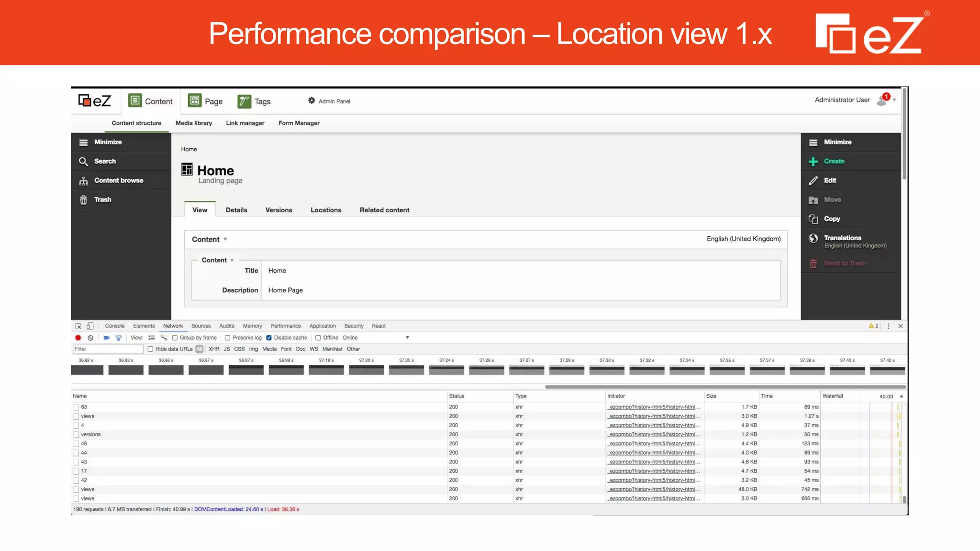Enable Group by frame checkbox

tap(175, 338)
